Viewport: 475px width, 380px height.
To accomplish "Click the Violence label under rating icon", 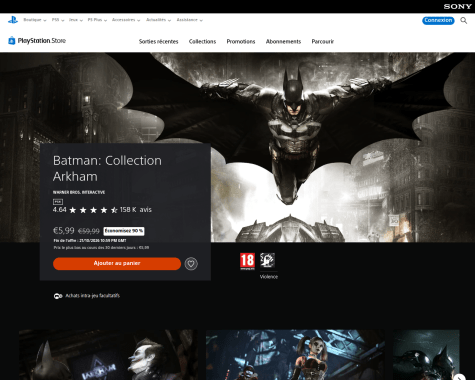I will coord(269,277).
